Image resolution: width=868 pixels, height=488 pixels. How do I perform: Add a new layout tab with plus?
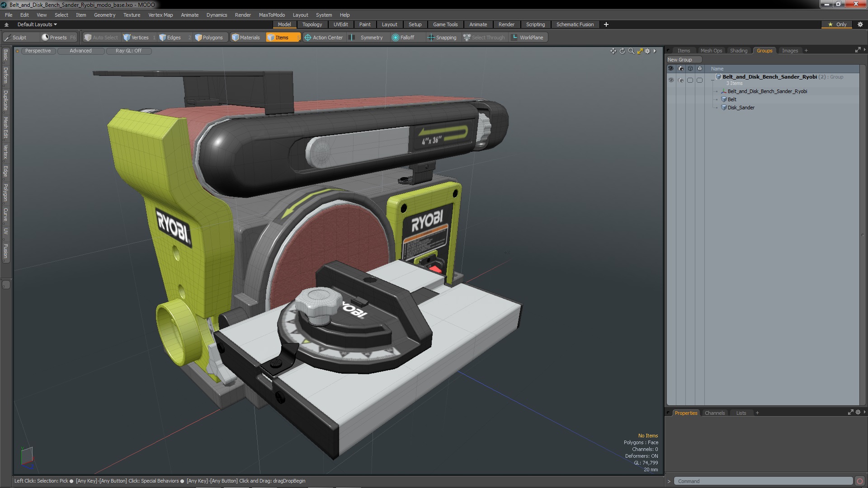pos(606,24)
